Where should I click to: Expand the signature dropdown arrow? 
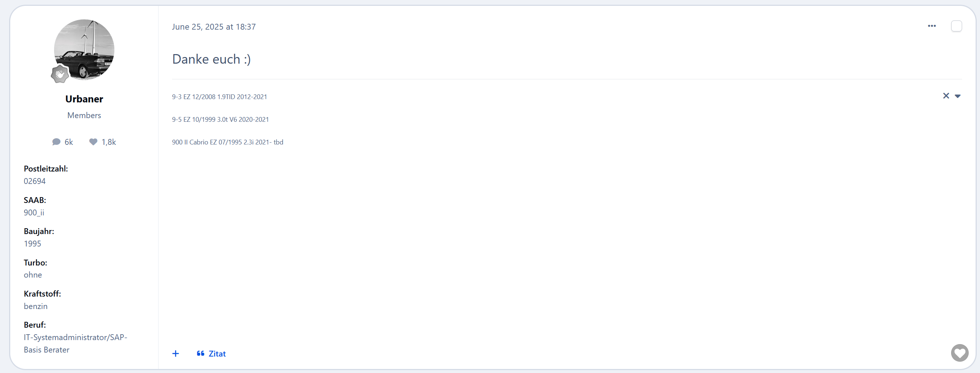(958, 96)
